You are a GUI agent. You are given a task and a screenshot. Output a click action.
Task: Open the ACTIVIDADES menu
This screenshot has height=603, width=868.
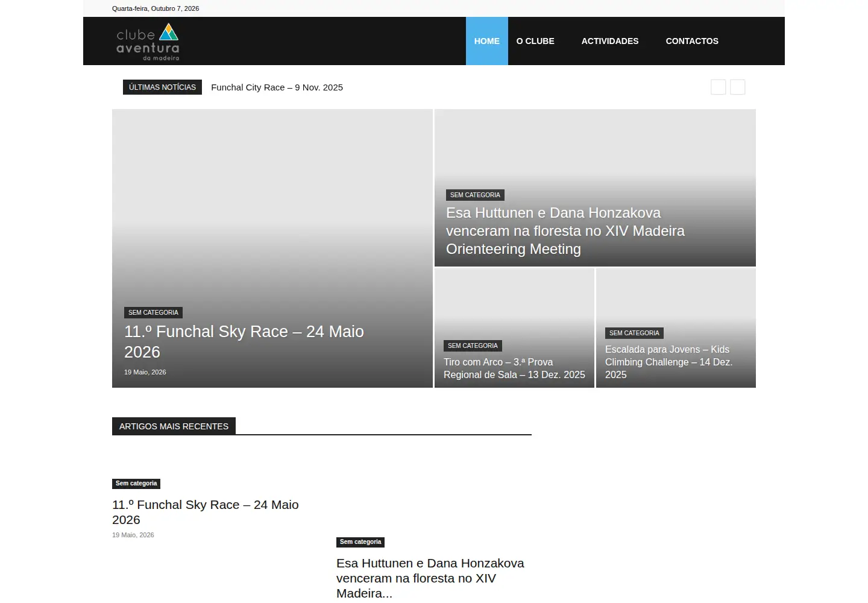[610, 41]
